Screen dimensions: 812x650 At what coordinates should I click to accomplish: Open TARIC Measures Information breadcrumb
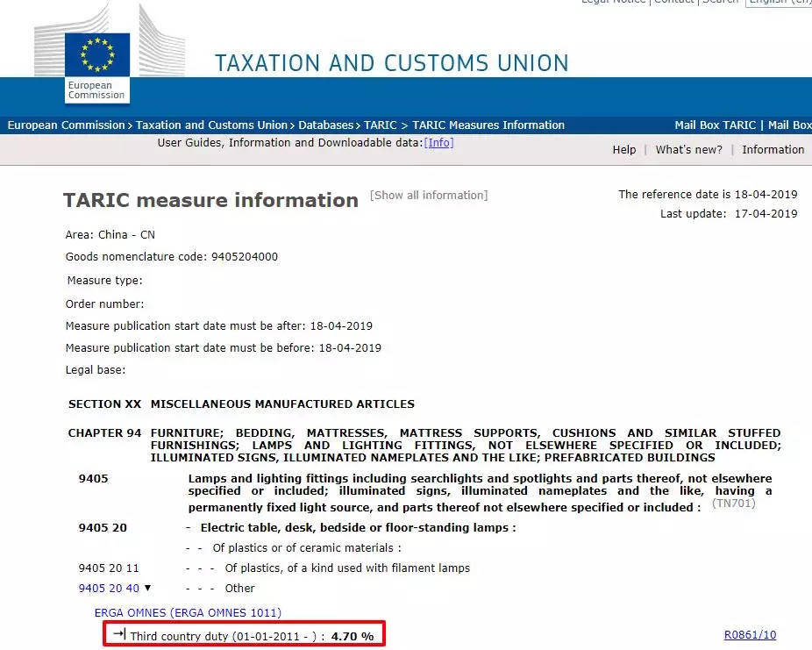(x=488, y=125)
